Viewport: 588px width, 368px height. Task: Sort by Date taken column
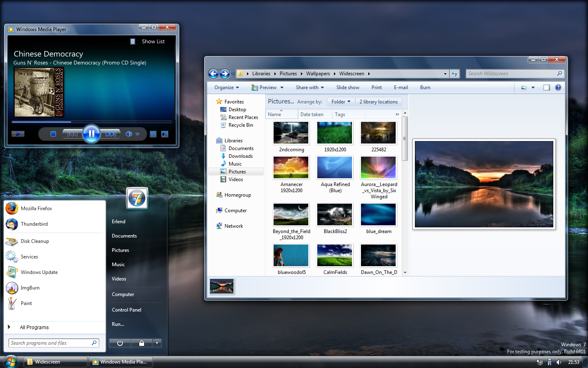315,114
